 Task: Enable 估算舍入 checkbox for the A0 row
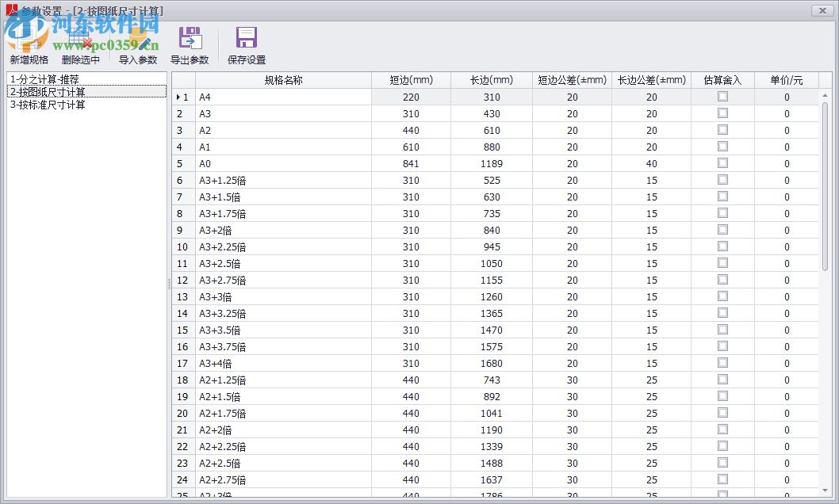[x=722, y=163]
